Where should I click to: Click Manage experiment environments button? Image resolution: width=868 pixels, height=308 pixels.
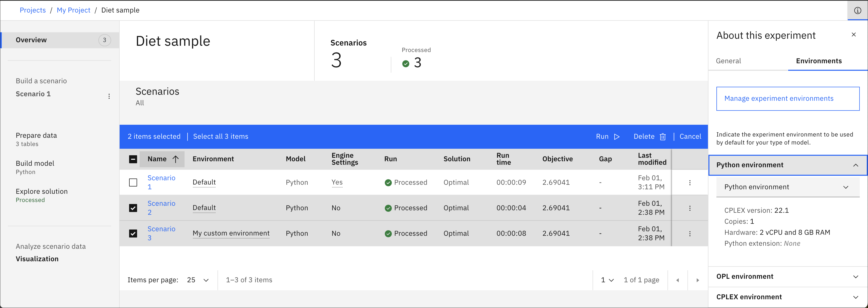pyautogui.click(x=787, y=98)
